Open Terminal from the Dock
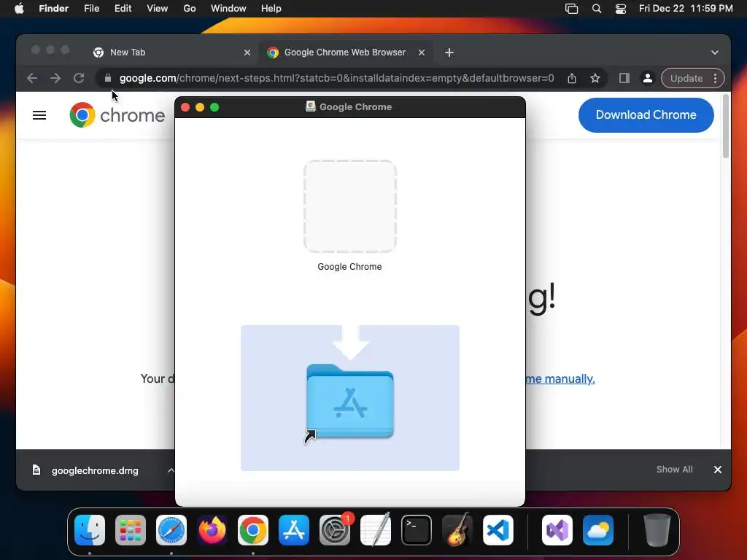 417,530
